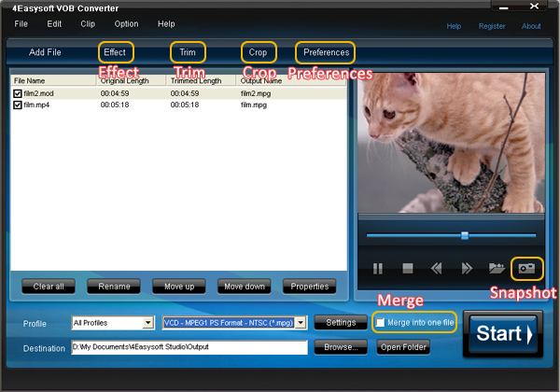
Task: Take a snapshot with the camera icon
Action: pyautogui.click(x=526, y=268)
